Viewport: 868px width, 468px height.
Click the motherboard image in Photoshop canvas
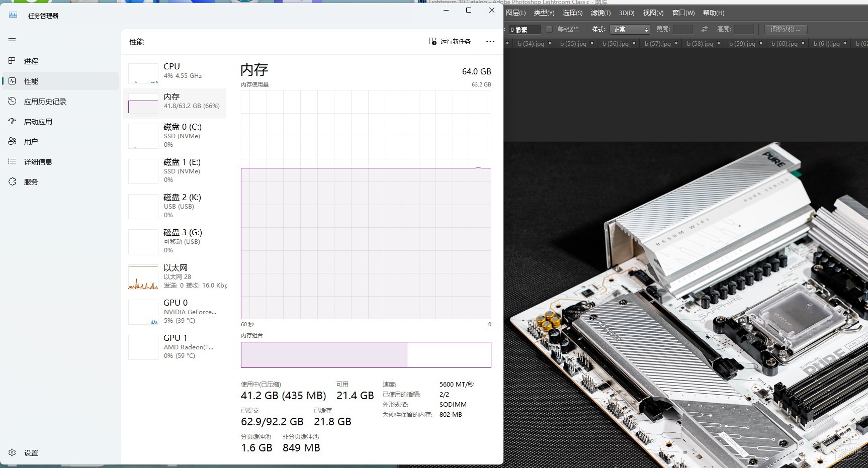[686, 305]
